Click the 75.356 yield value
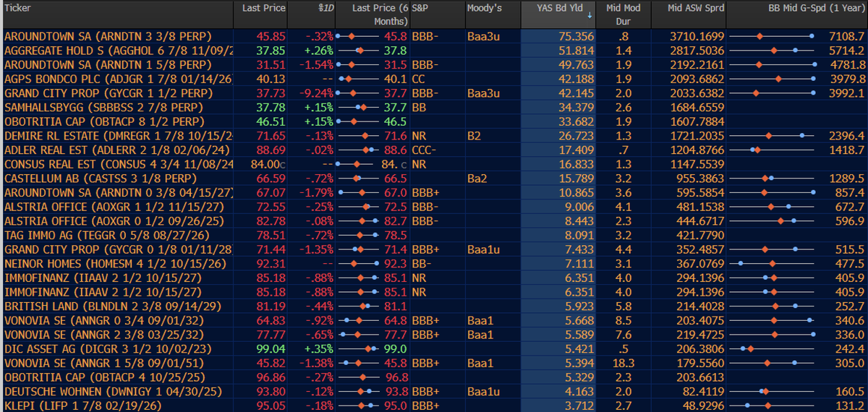The width and height of the screenshot is (868, 412). (576, 36)
